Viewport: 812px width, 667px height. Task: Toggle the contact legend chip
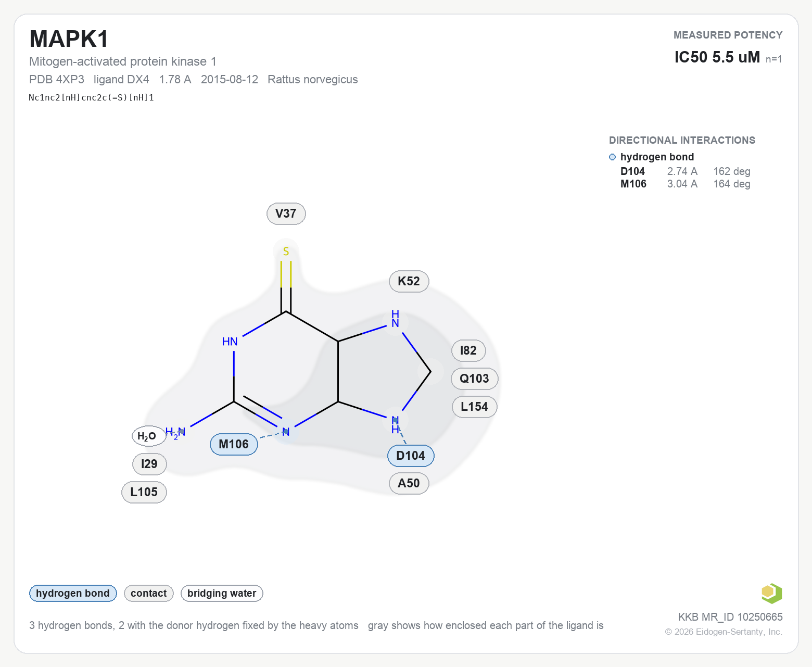point(149,593)
